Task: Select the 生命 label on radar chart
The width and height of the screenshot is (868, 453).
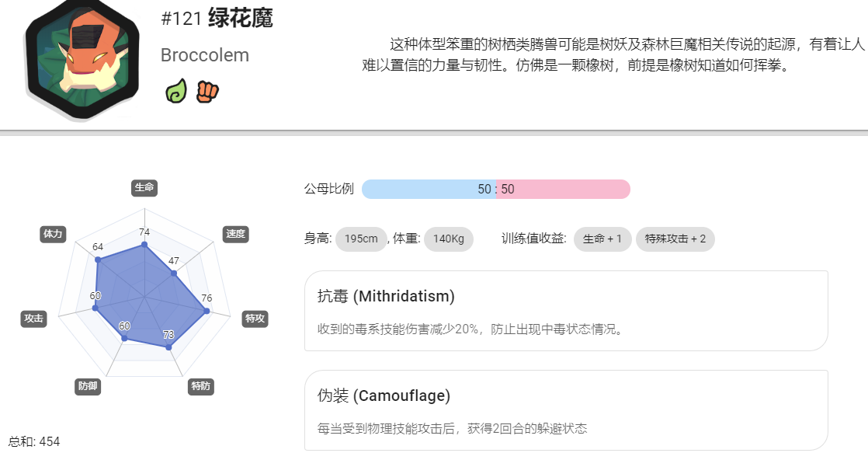Action: point(144,188)
